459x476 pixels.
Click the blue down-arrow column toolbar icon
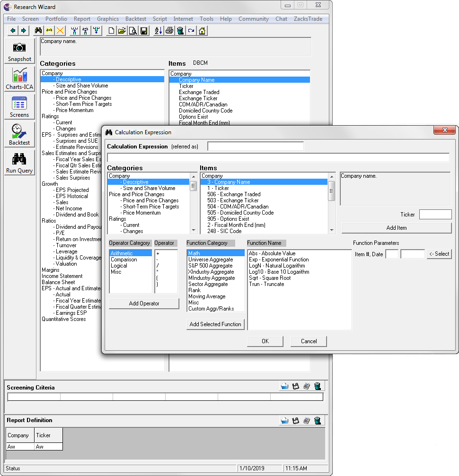point(97,31)
